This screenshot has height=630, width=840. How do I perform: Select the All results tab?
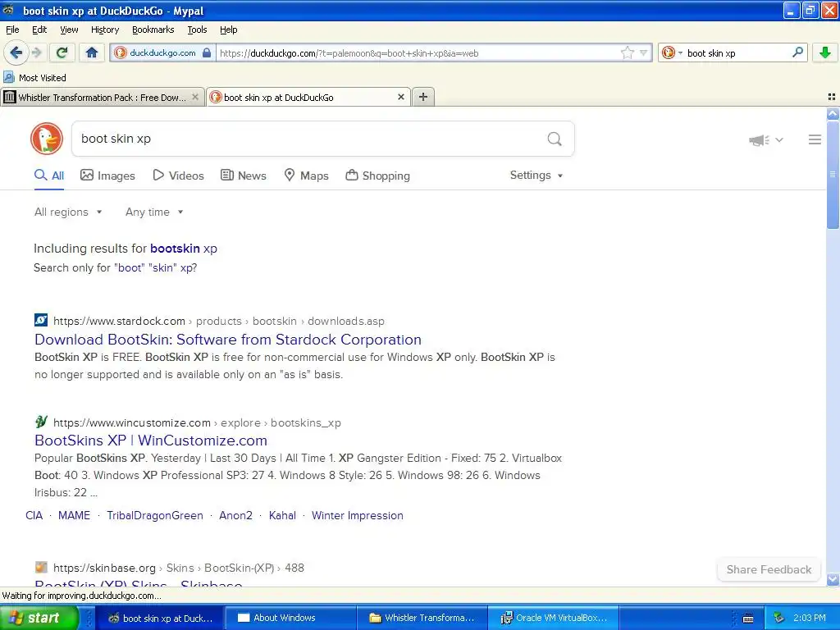click(x=48, y=176)
